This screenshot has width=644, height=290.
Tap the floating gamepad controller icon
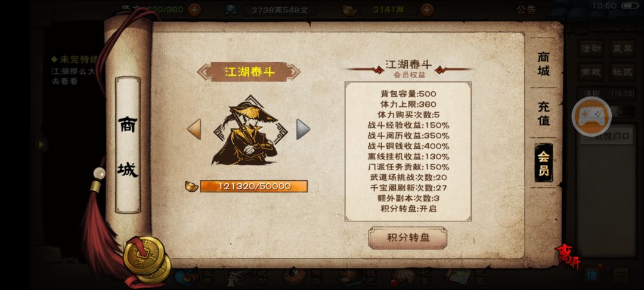[592, 117]
